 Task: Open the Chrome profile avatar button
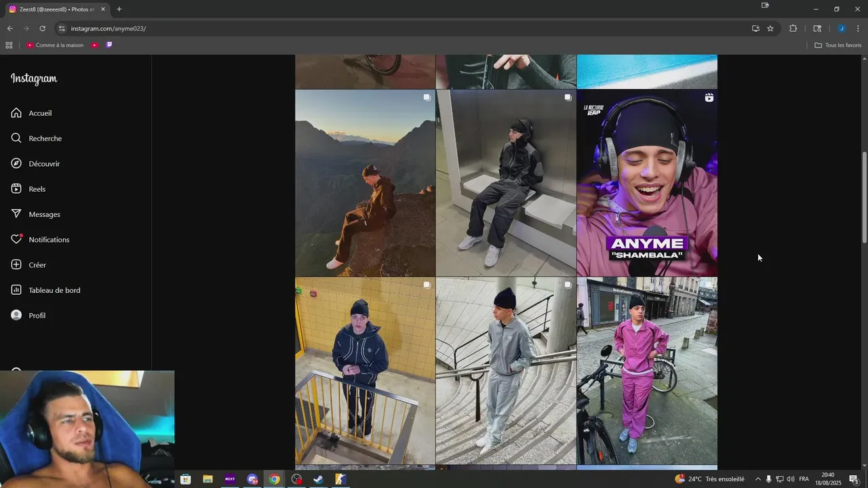tap(842, 28)
